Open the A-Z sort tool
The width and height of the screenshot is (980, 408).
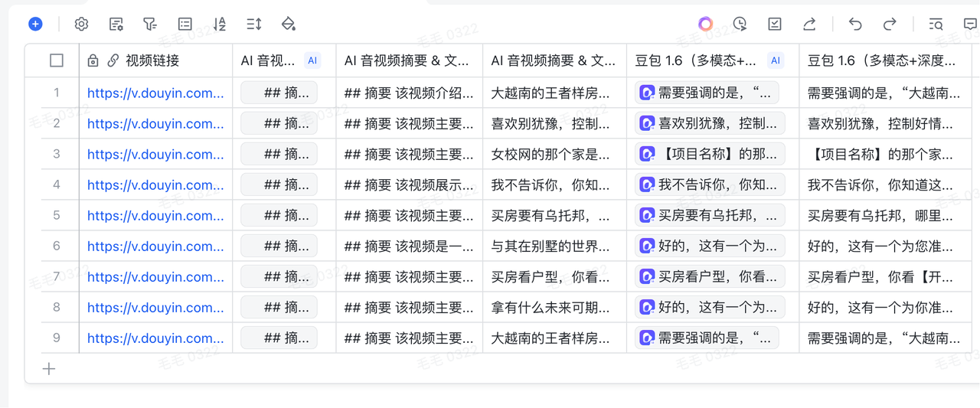pos(220,24)
